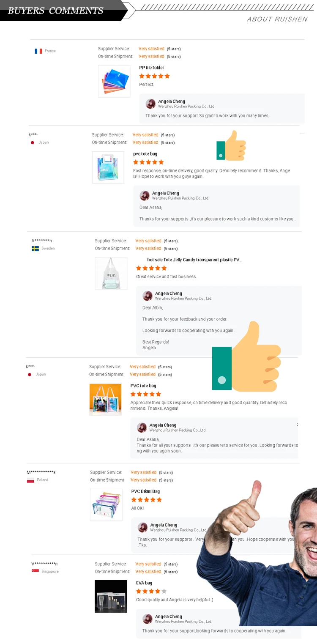Click the Poland flag icon

tap(30, 480)
